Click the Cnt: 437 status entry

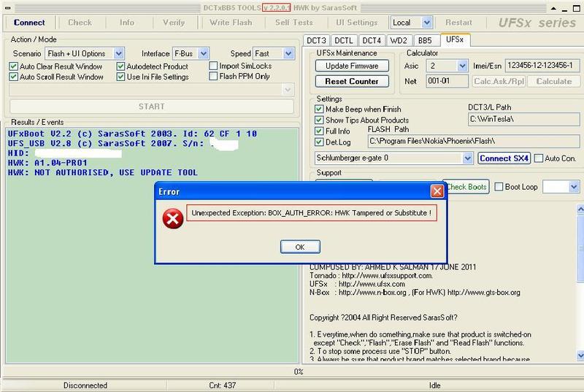223,385
